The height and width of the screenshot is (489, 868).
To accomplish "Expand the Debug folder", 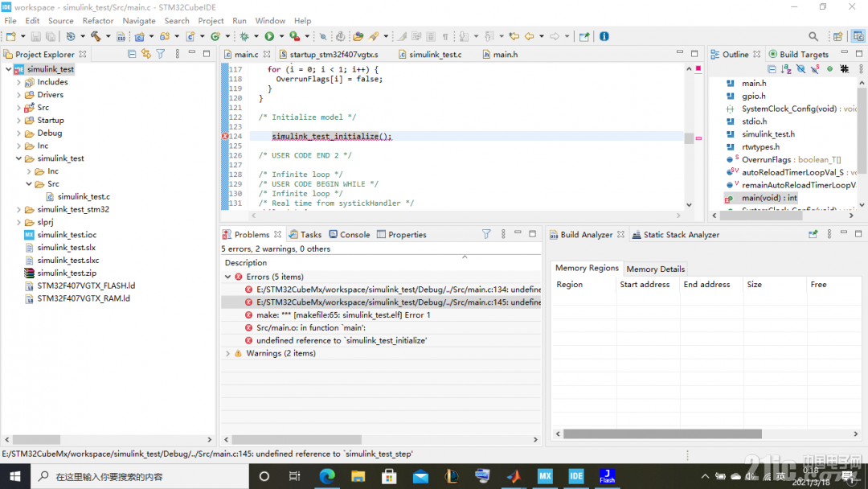I will point(18,133).
